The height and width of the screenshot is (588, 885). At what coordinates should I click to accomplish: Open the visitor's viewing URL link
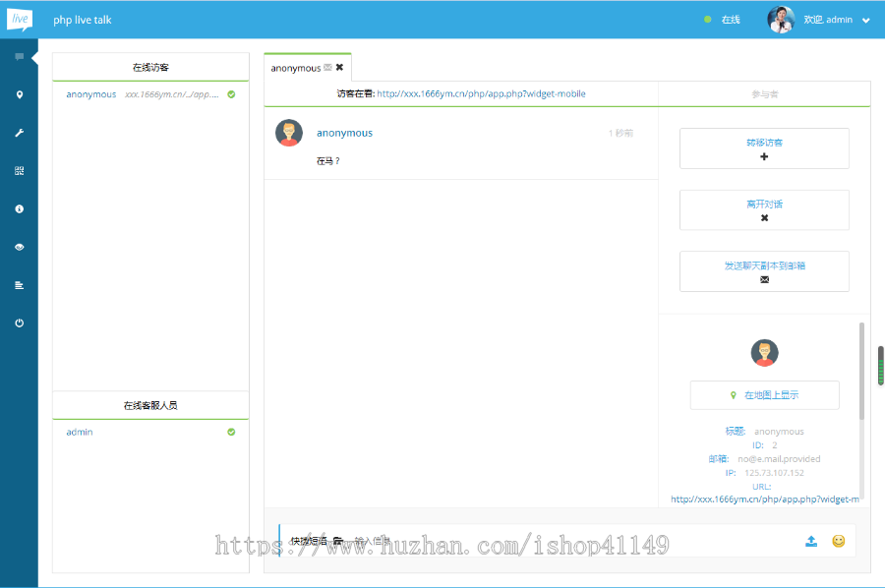[481, 93]
